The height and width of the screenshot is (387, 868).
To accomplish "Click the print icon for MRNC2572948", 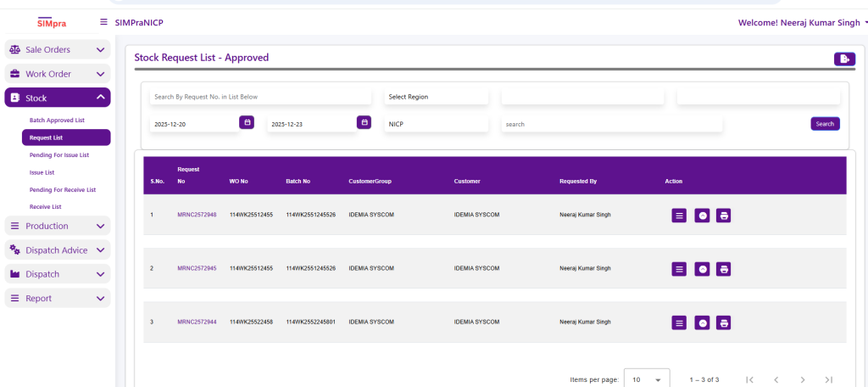I will [x=723, y=216].
